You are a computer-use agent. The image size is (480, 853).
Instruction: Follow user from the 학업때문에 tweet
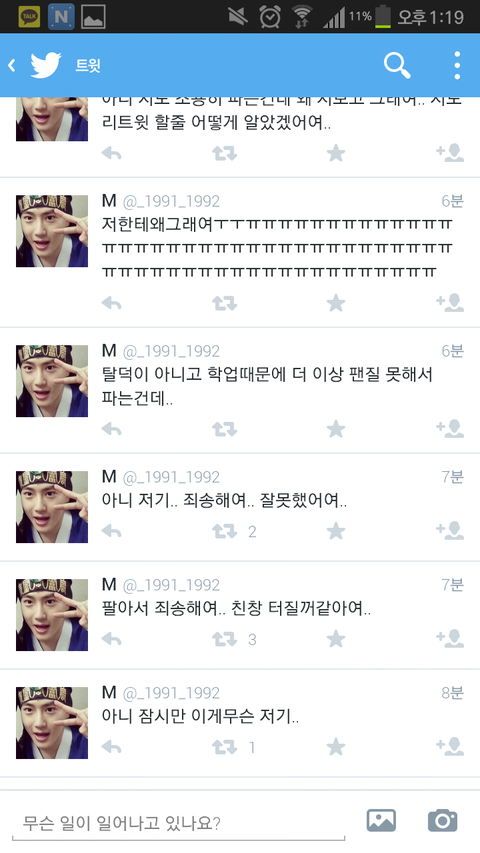click(450, 429)
